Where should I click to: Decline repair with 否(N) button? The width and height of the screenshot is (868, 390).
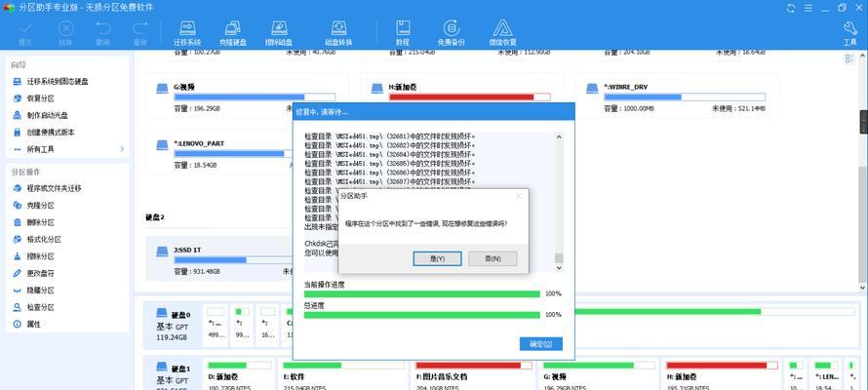493,259
